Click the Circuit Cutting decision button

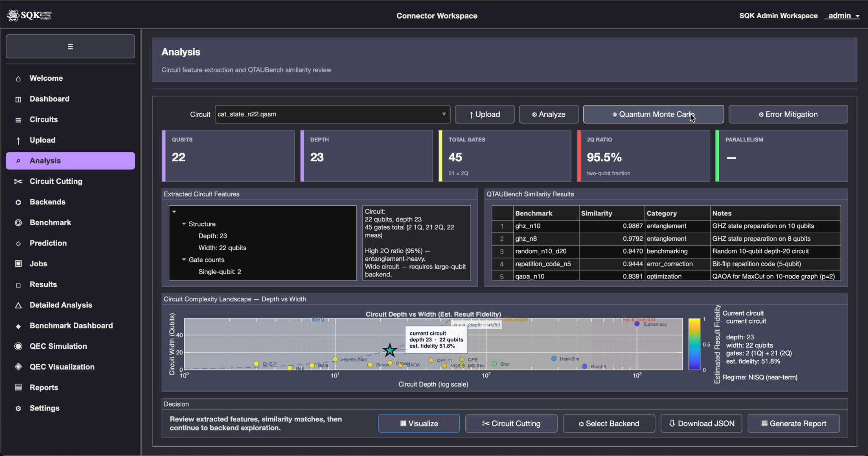(x=511, y=423)
